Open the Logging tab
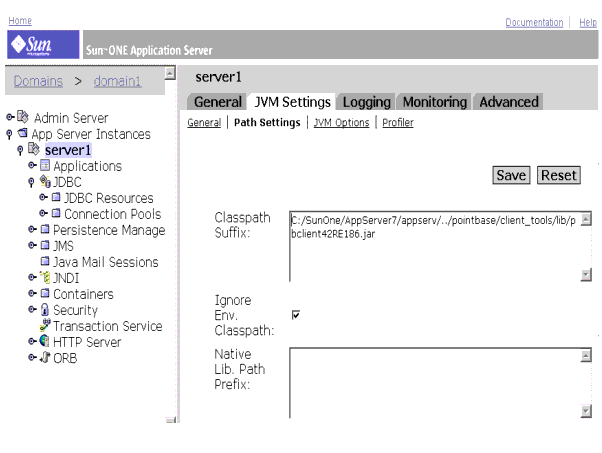The height and width of the screenshot is (453, 602). pos(366,102)
